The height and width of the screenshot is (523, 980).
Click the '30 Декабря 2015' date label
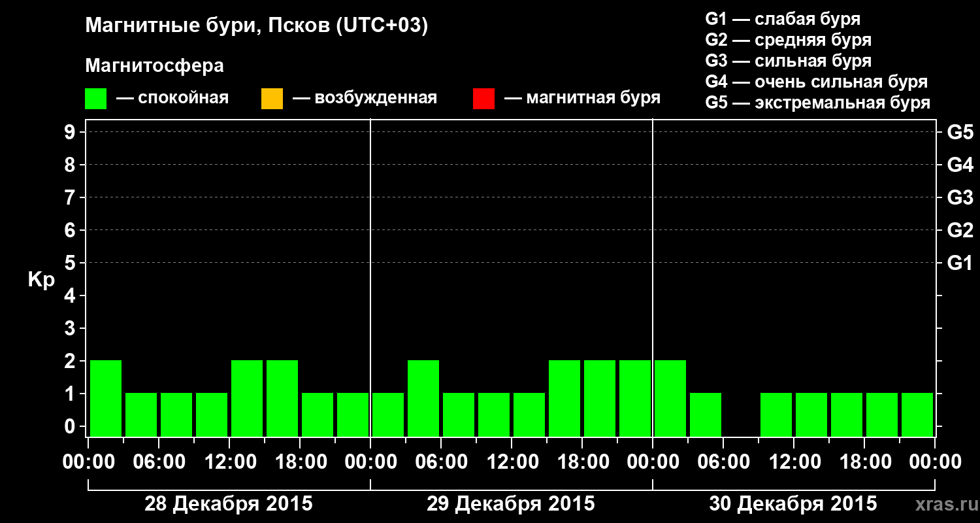(793, 504)
